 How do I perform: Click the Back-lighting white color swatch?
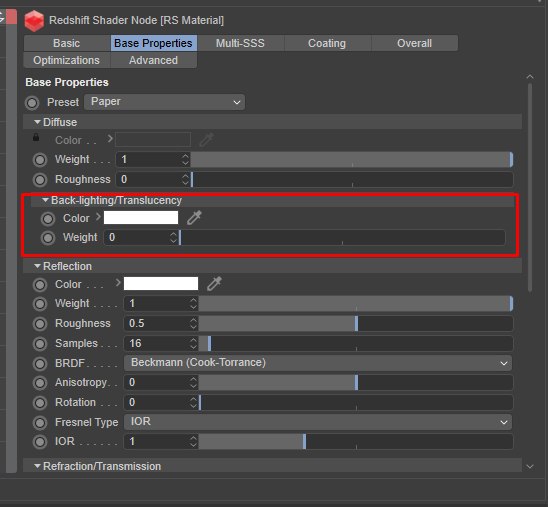click(x=141, y=218)
